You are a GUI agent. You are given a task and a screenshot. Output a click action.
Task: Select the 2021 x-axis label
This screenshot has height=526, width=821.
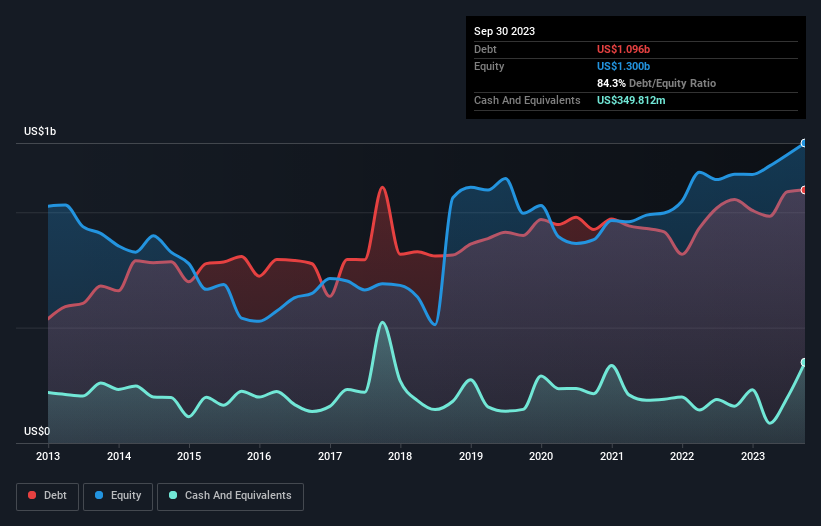[x=612, y=456]
